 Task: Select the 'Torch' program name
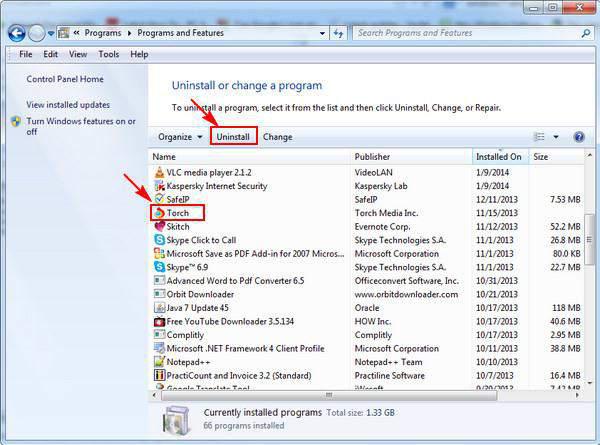coord(178,213)
